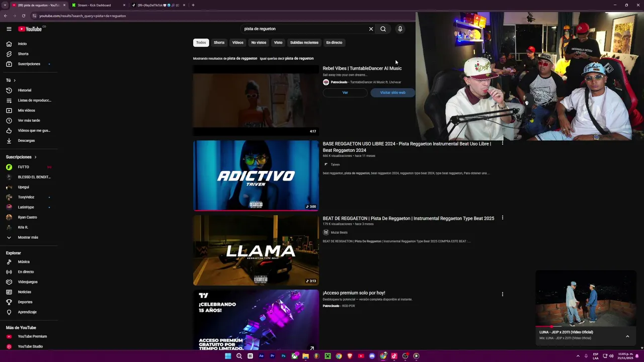Reload the page in the browser toolbar

point(24,16)
